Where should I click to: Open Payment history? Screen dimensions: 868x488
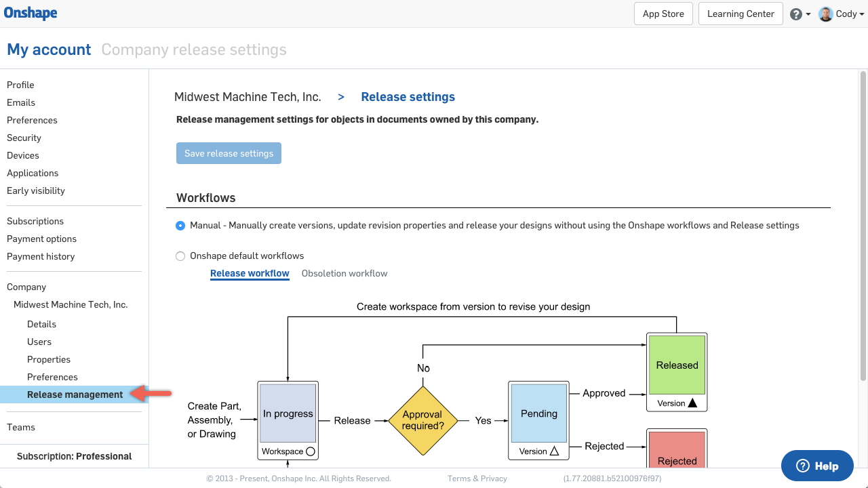coord(41,256)
